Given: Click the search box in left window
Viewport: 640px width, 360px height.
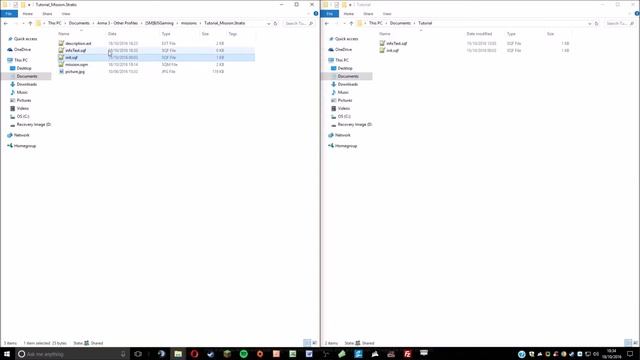Looking at the screenshot, I should [299, 24].
